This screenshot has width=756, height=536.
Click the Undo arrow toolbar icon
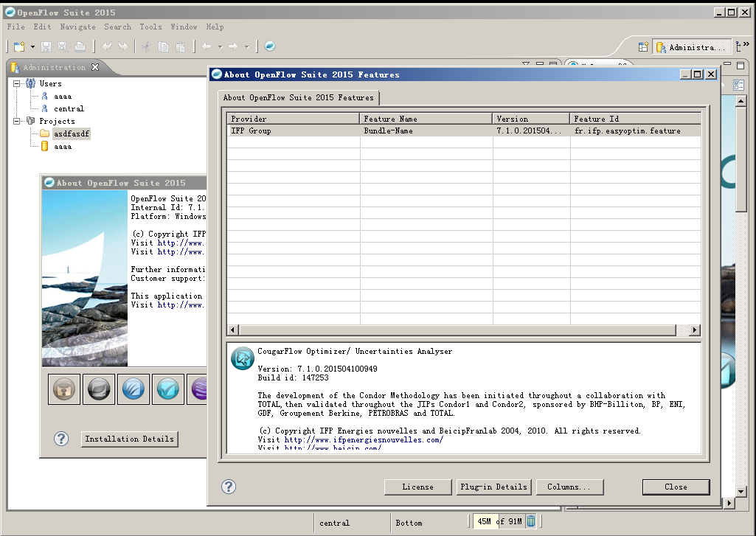click(x=107, y=46)
